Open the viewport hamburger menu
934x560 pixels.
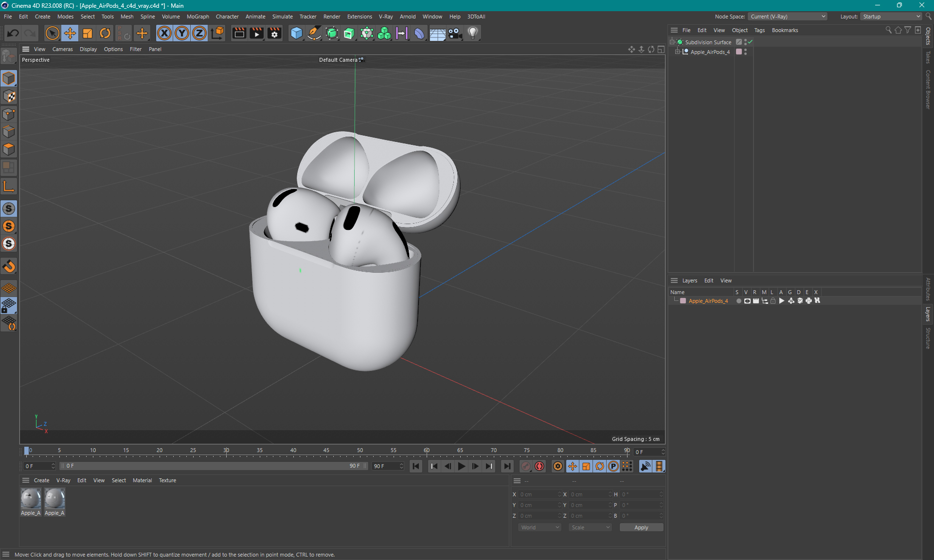point(26,49)
